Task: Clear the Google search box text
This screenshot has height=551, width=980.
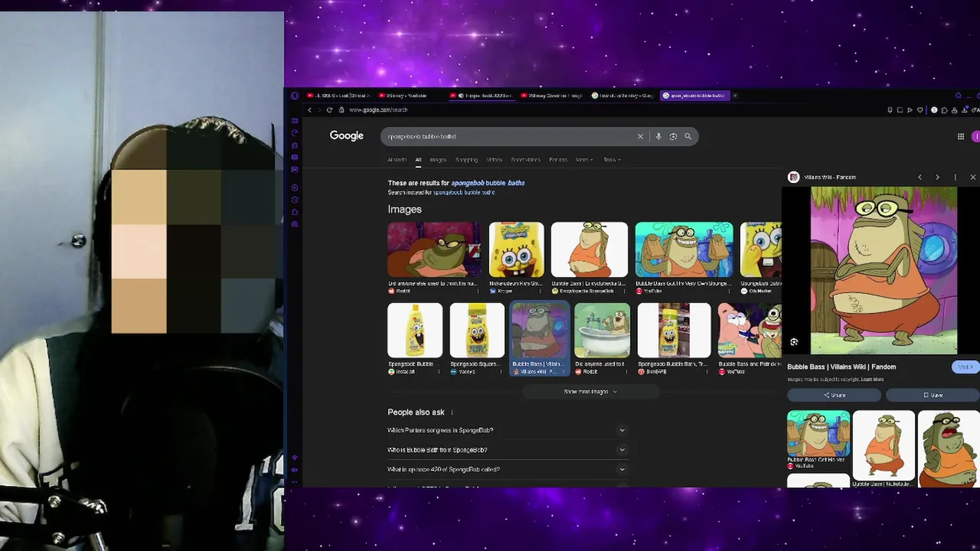Action: [640, 136]
